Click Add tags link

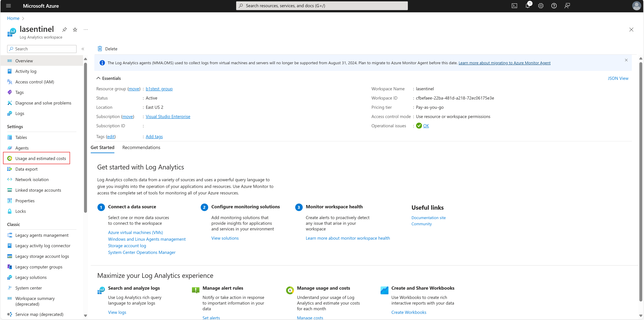154,137
